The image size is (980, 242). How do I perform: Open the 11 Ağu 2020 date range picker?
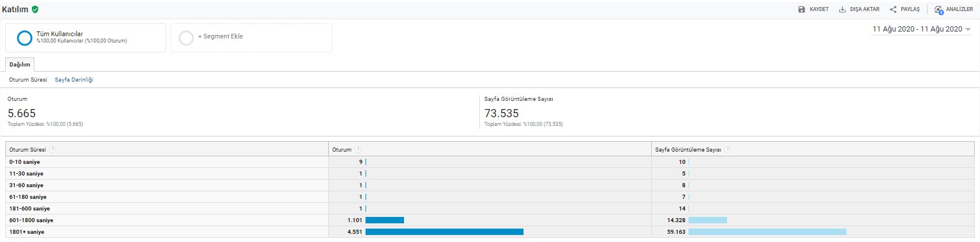[916, 29]
